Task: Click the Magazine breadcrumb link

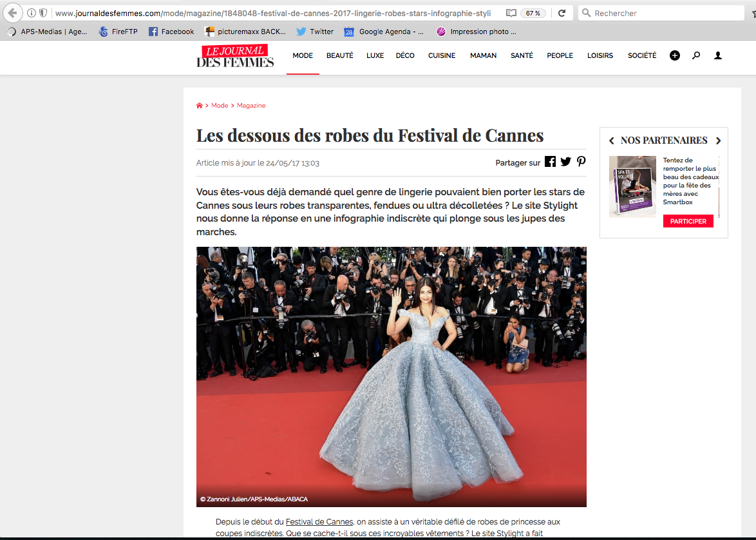Action: coord(251,106)
